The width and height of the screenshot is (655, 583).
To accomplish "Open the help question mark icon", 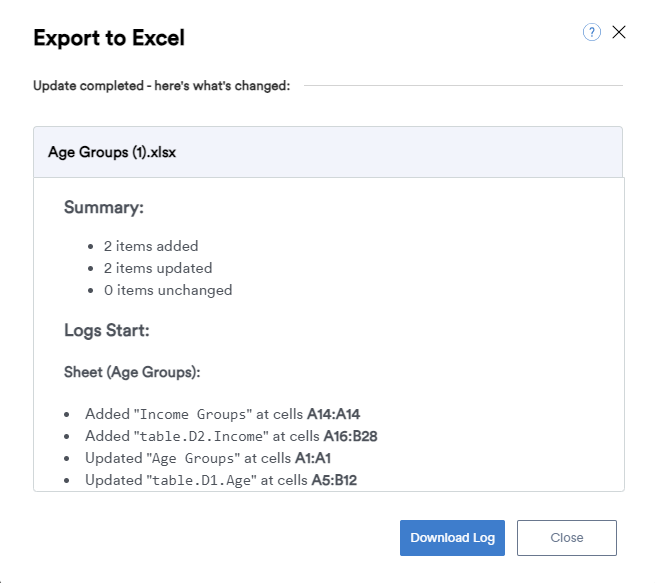I will click(x=591, y=33).
